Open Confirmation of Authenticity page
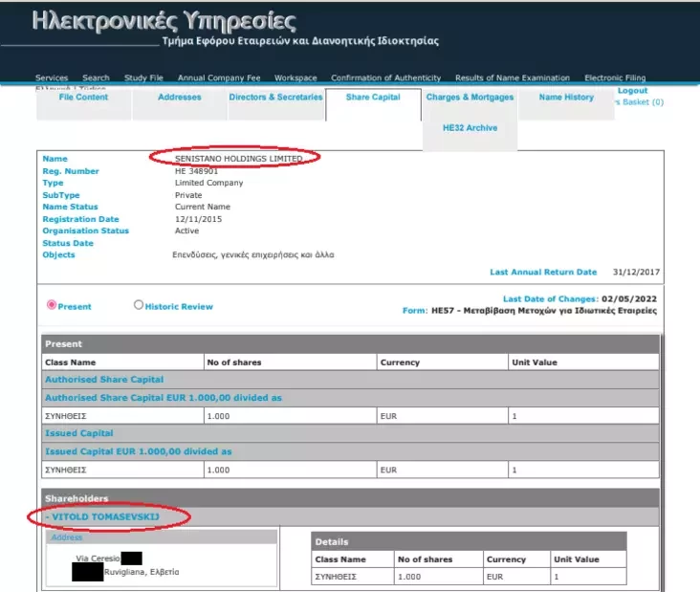This screenshot has height=592, width=700. 386,77
